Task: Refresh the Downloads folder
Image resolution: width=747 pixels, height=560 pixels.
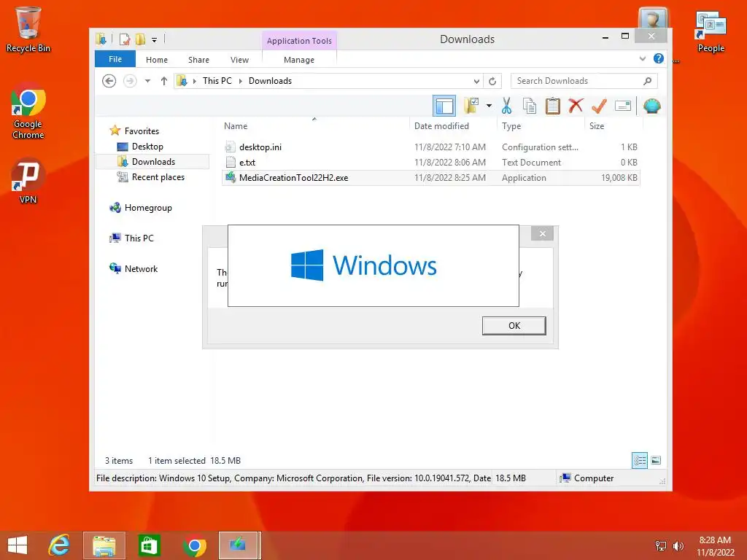Action: pyautogui.click(x=492, y=81)
